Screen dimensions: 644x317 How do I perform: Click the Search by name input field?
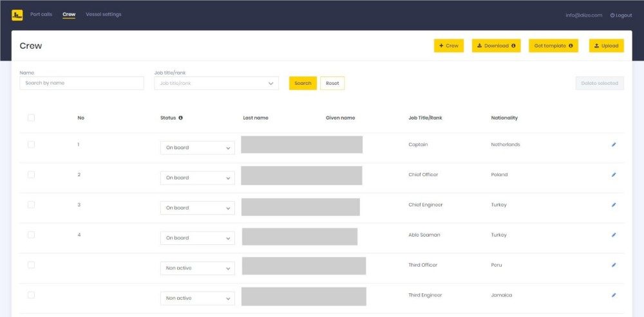point(82,83)
